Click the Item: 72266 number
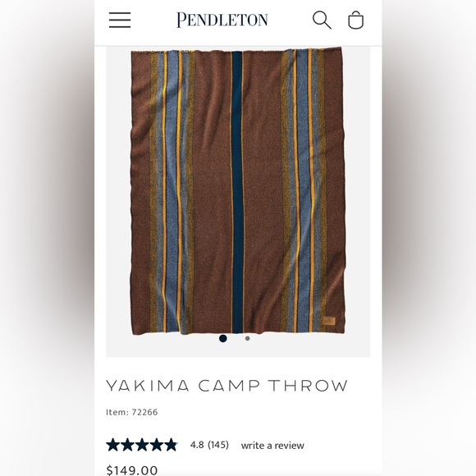The height and width of the screenshot is (476, 476). pyautogui.click(x=132, y=412)
